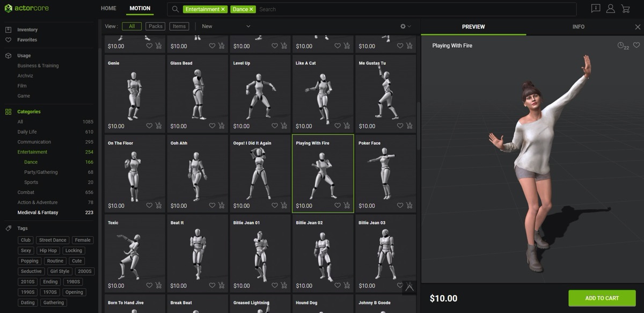Click the scroll-to-top arrow icon
The width and height of the screenshot is (644, 313).
point(409,288)
